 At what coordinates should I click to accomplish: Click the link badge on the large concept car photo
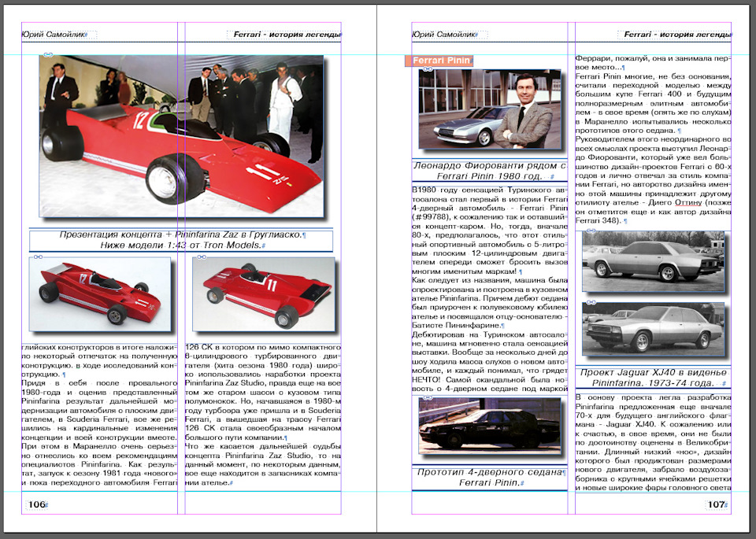[48, 55]
